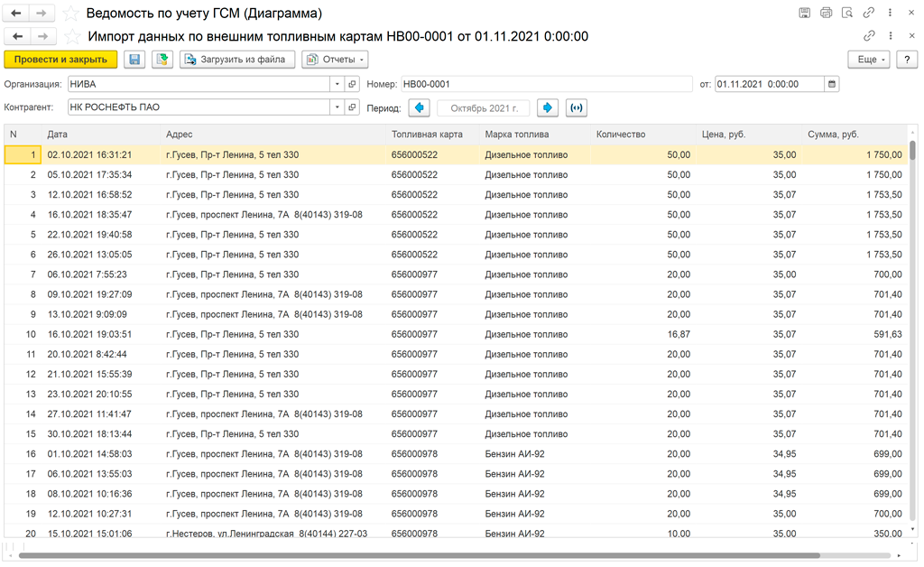This screenshot has width=924, height=567.
Task: Click the Номер input field
Action: coord(546,84)
